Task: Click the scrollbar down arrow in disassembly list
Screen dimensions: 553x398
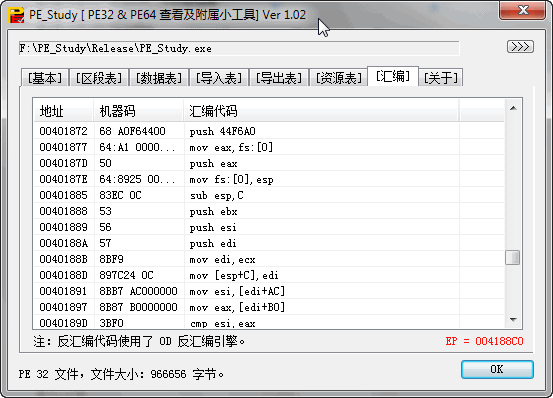Action: coord(513,320)
